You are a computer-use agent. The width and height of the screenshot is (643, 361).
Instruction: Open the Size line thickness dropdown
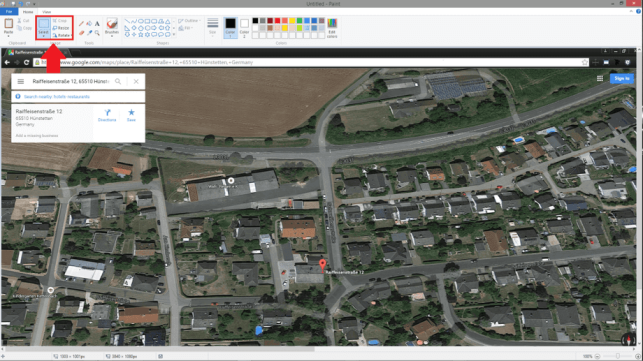click(212, 28)
